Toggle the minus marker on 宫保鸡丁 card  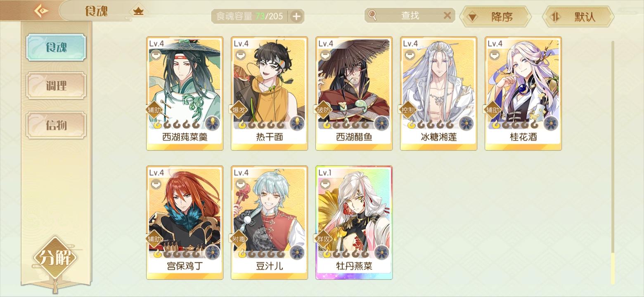[x=156, y=184]
